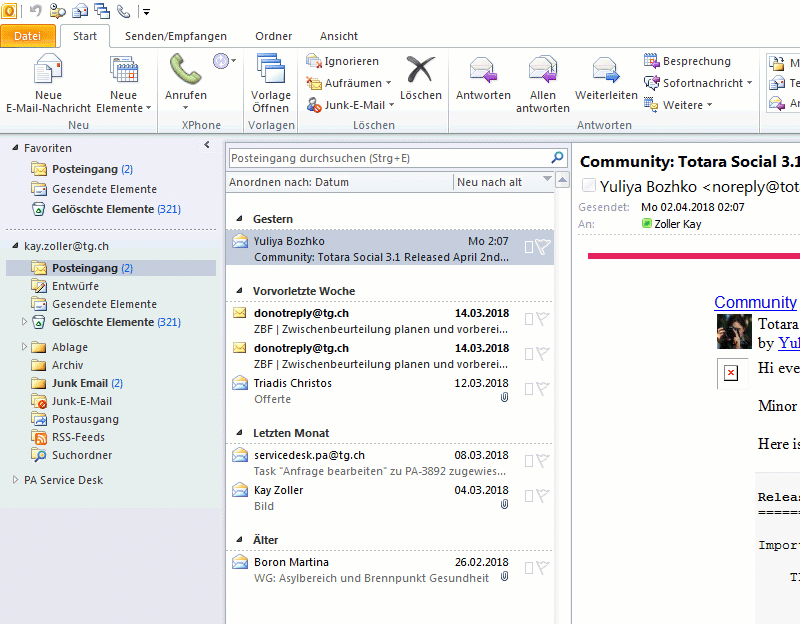Click the Anrufen phone icon

pyautogui.click(x=185, y=69)
